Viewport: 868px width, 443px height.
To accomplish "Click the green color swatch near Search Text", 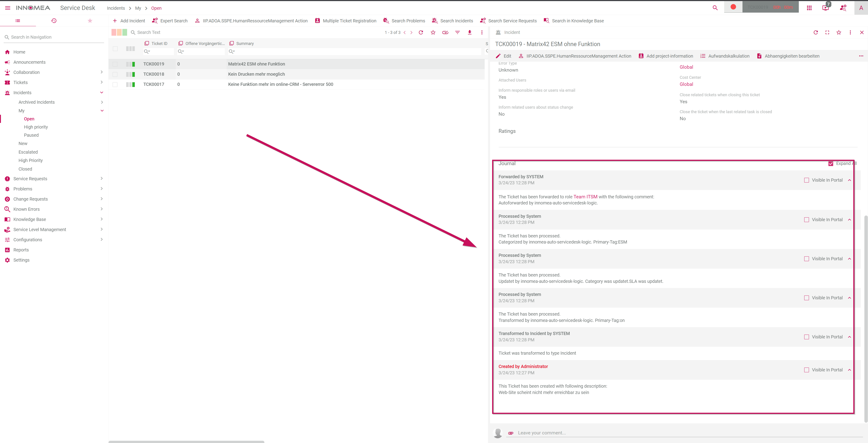I will pos(125,32).
